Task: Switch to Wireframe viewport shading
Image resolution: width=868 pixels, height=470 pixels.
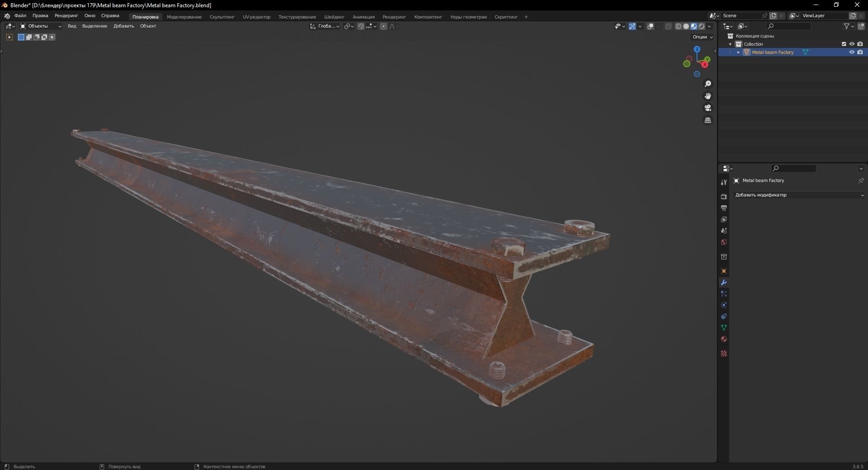Action: (678, 26)
